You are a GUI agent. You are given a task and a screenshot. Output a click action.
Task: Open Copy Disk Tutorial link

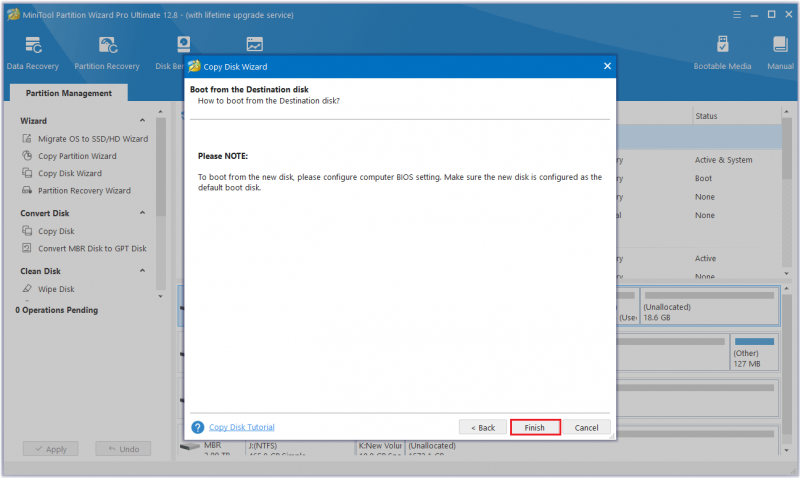(242, 427)
